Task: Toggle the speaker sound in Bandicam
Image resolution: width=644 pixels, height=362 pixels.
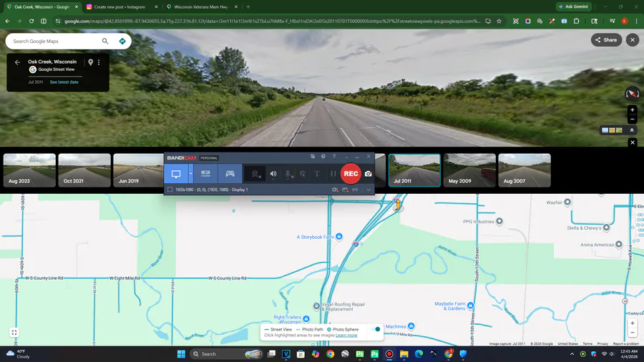Action: 273,174
